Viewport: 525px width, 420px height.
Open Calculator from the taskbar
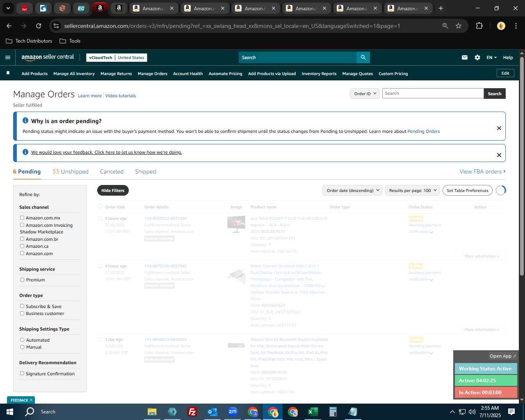pyautogui.click(x=333, y=411)
